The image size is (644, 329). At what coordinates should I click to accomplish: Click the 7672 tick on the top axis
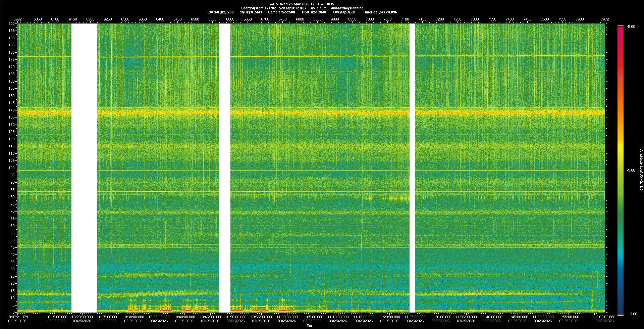point(604,19)
